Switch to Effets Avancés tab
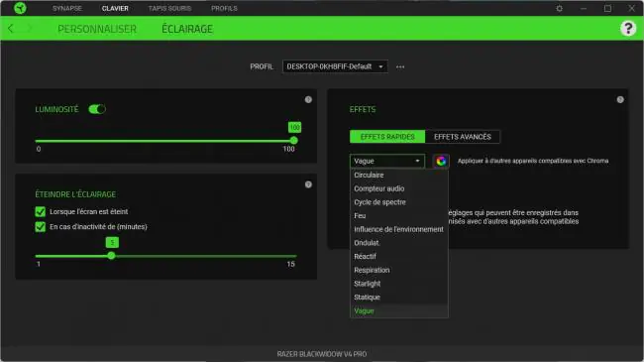644x362 pixels. 463,137
